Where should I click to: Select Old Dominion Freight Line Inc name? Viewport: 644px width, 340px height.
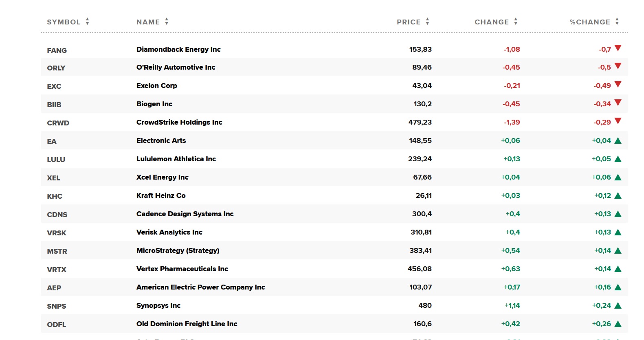[x=187, y=324]
